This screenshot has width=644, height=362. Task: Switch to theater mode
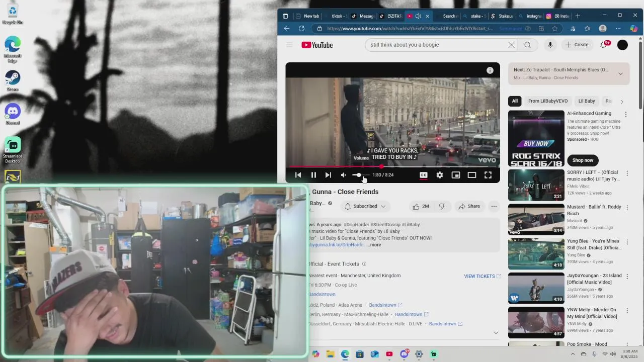click(x=472, y=175)
